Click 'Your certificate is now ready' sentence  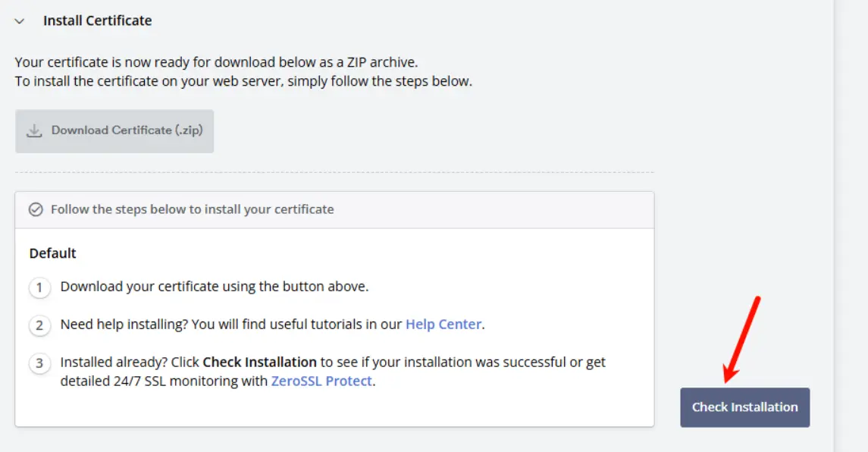click(217, 62)
